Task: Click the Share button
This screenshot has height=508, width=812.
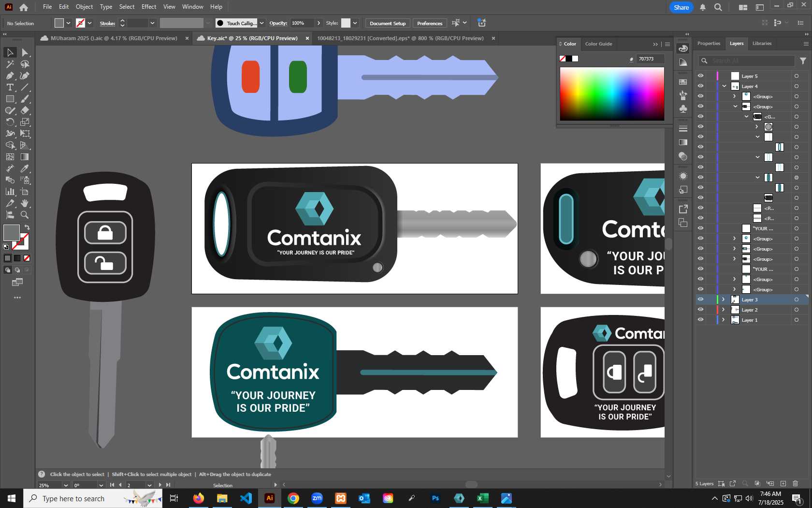Action: click(681, 7)
